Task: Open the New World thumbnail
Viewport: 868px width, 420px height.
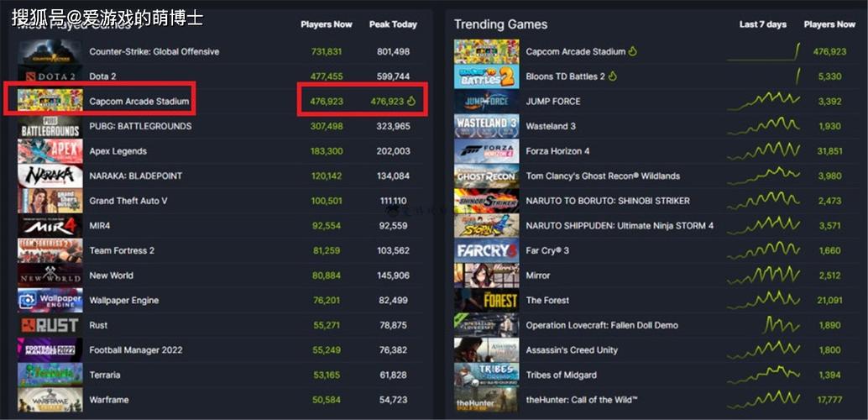Action: (50, 276)
